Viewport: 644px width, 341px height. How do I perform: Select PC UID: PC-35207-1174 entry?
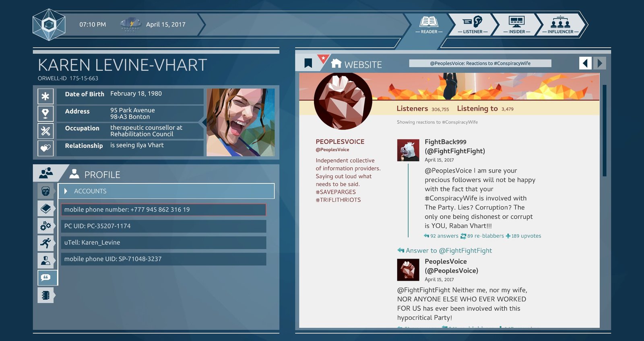tap(163, 226)
